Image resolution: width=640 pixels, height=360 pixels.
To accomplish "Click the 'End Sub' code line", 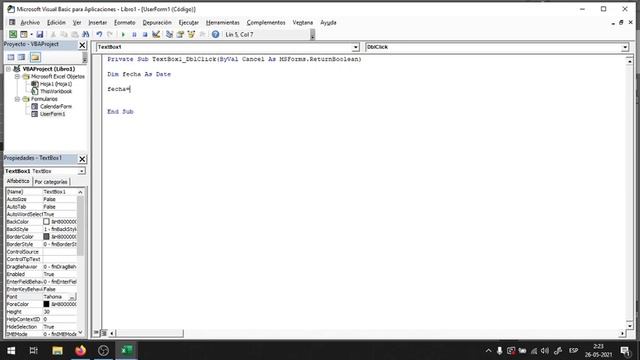I will coord(120,111).
